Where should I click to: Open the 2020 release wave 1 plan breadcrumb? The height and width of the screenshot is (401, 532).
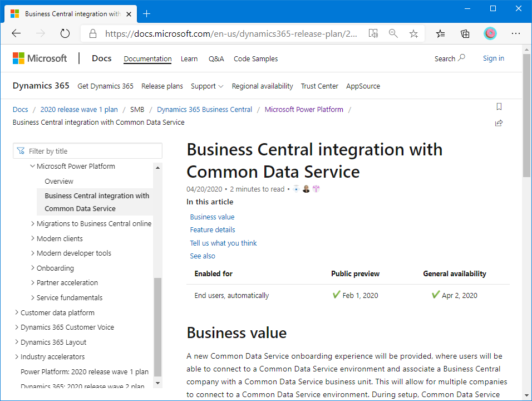coord(79,109)
